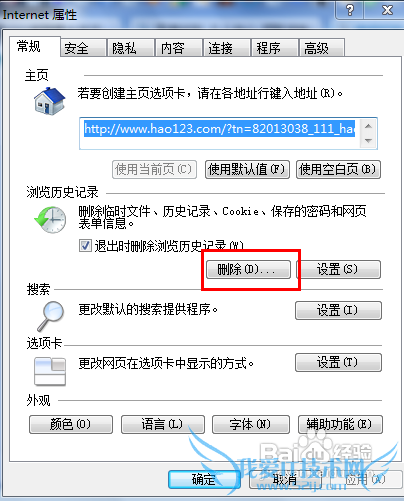Click the question mark help button

click(350, 10)
